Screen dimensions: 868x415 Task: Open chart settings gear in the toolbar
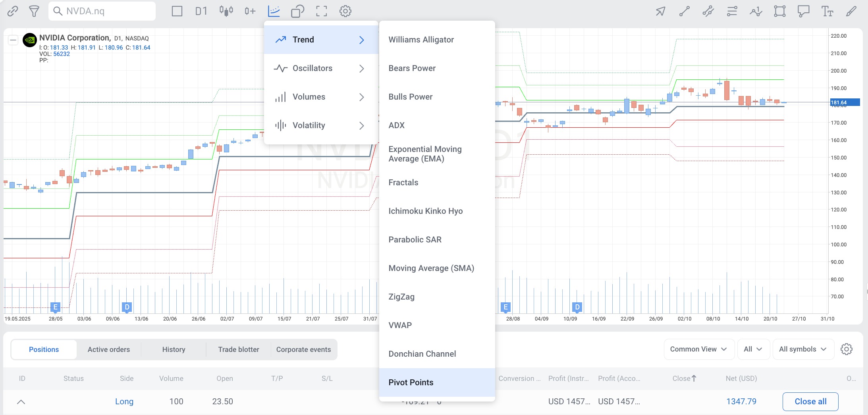click(x=345, y=11)
